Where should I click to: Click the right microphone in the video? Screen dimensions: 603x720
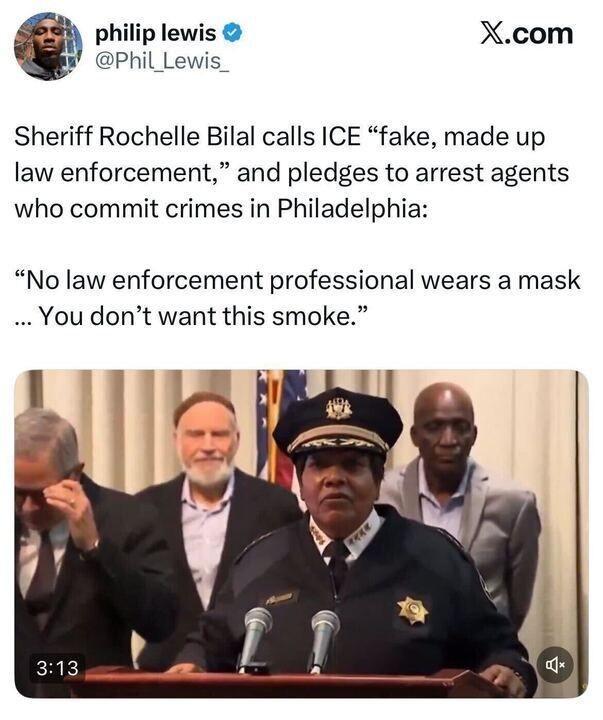324,641
